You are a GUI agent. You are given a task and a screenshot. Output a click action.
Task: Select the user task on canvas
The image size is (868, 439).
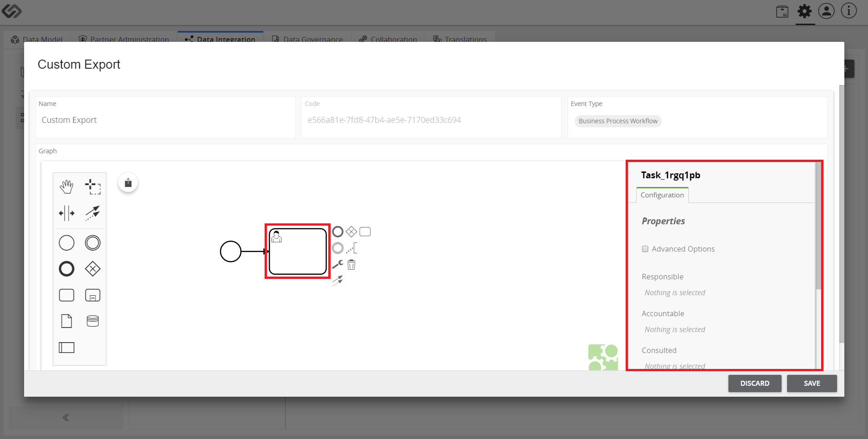[x=298, y=252]
